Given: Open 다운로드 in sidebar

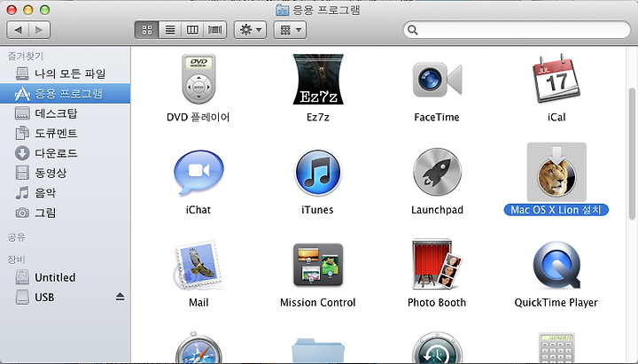Looking at the screenshot, I should [65, 153].
